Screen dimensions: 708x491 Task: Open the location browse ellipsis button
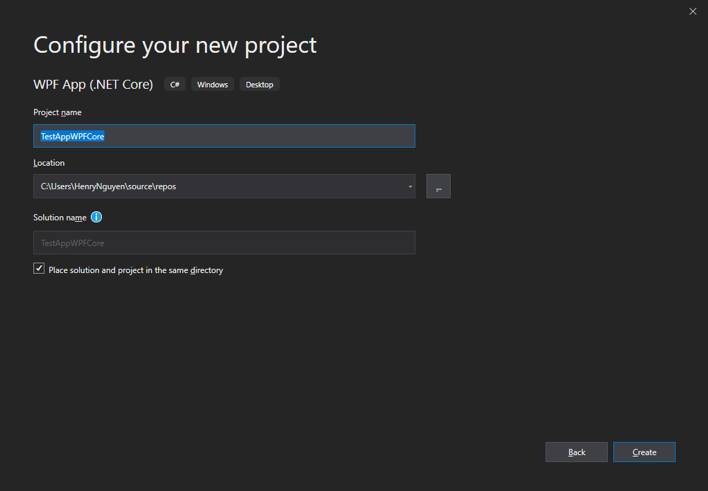pos(438,186)
